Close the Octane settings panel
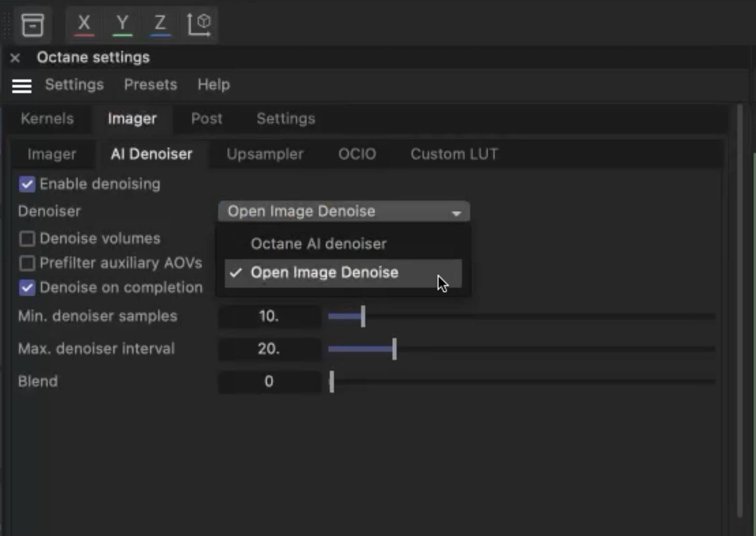756x536 pixels. click(x=15, y=58)
